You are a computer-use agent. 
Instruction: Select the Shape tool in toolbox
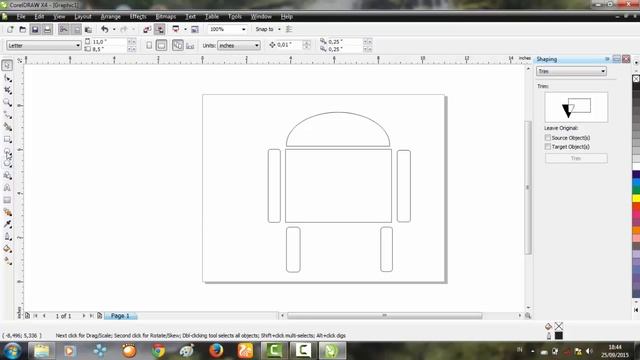click(x=7, y=78)
